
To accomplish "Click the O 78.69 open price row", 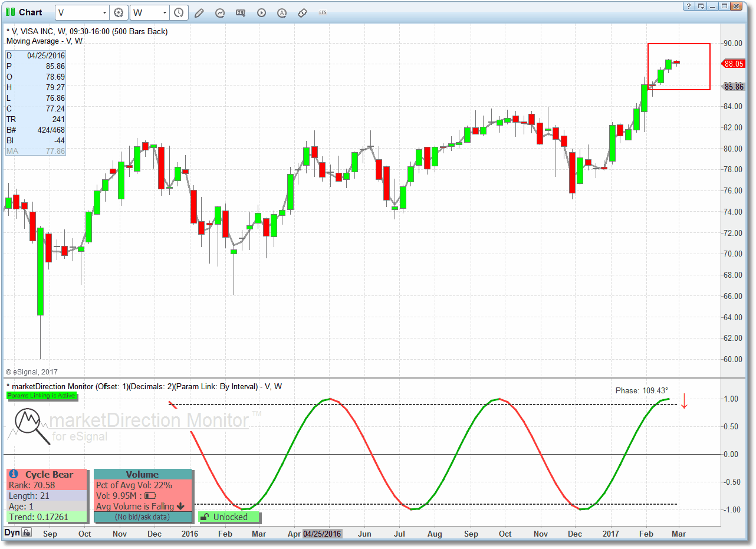I will point(35,77).
